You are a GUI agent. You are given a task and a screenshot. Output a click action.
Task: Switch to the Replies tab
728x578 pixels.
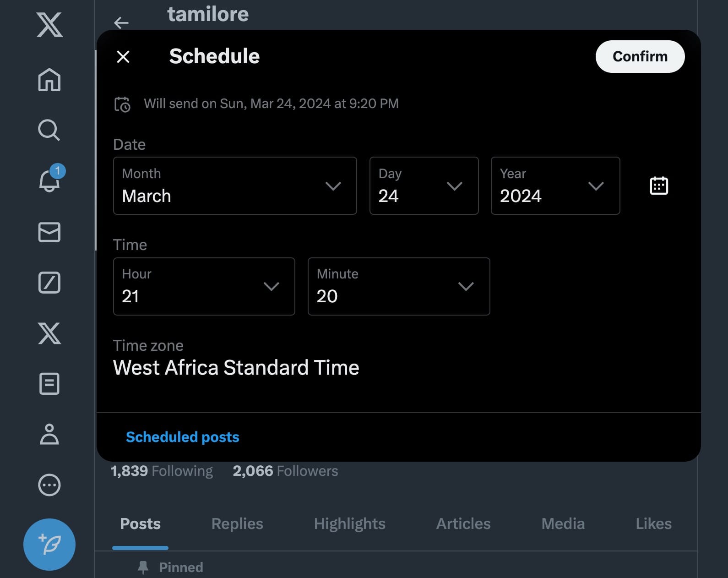(x=237, y=523)
